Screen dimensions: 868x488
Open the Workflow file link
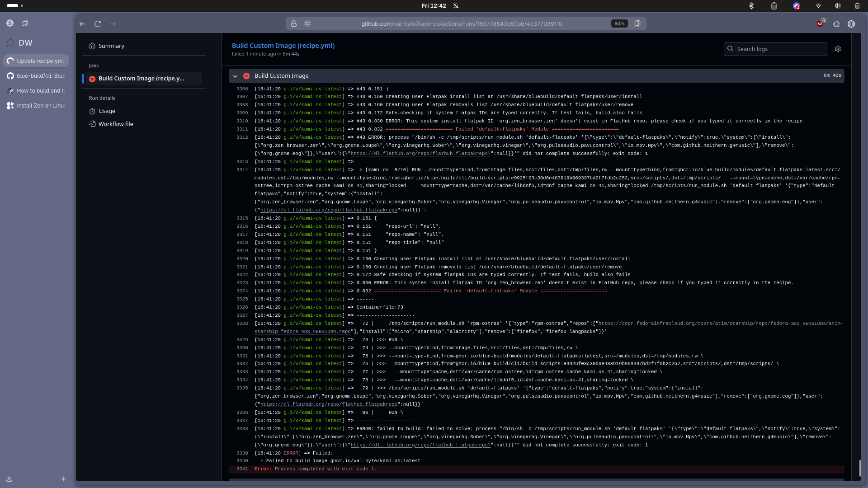116,124
